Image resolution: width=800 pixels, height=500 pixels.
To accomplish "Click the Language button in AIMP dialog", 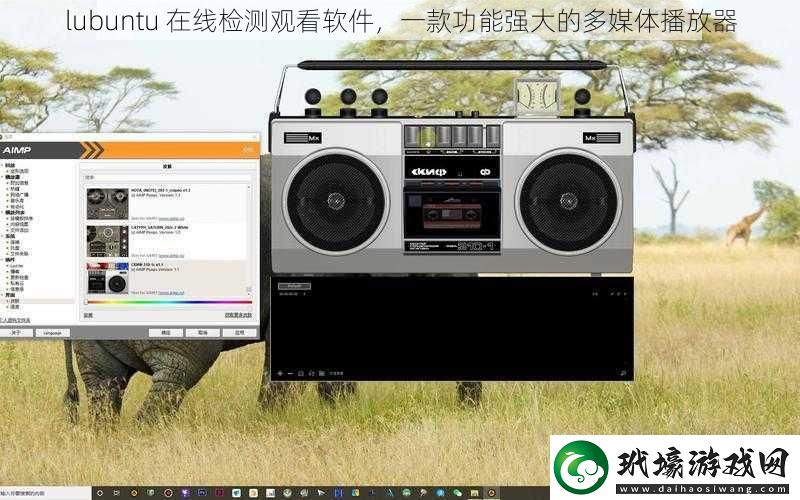I will coord(53,333).
